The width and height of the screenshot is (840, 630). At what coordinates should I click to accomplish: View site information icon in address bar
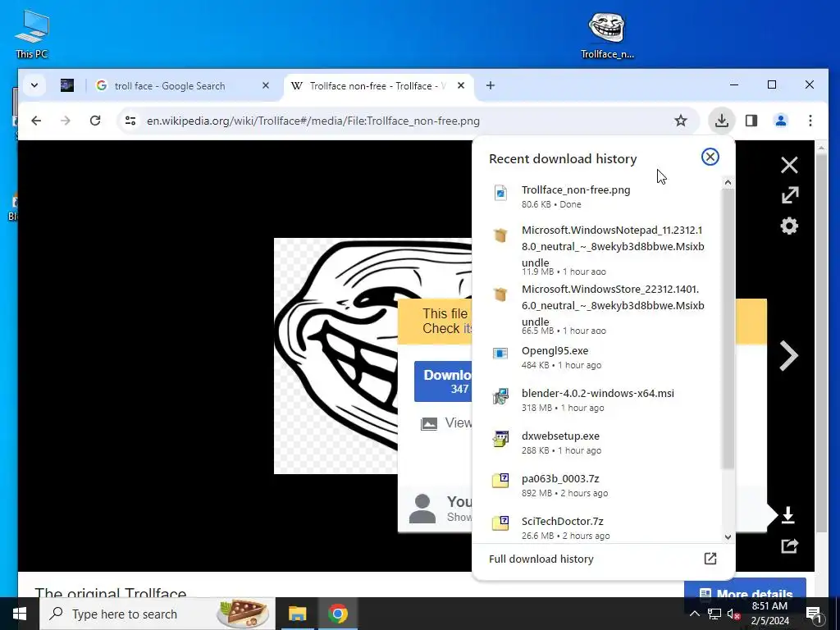pyautogui.click(x=130, y=121)
